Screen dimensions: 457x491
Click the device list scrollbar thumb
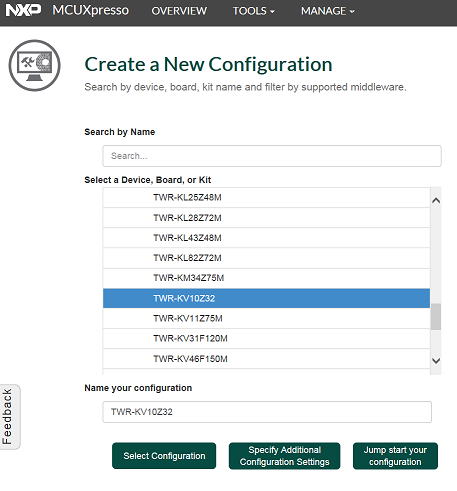[436, 317]
